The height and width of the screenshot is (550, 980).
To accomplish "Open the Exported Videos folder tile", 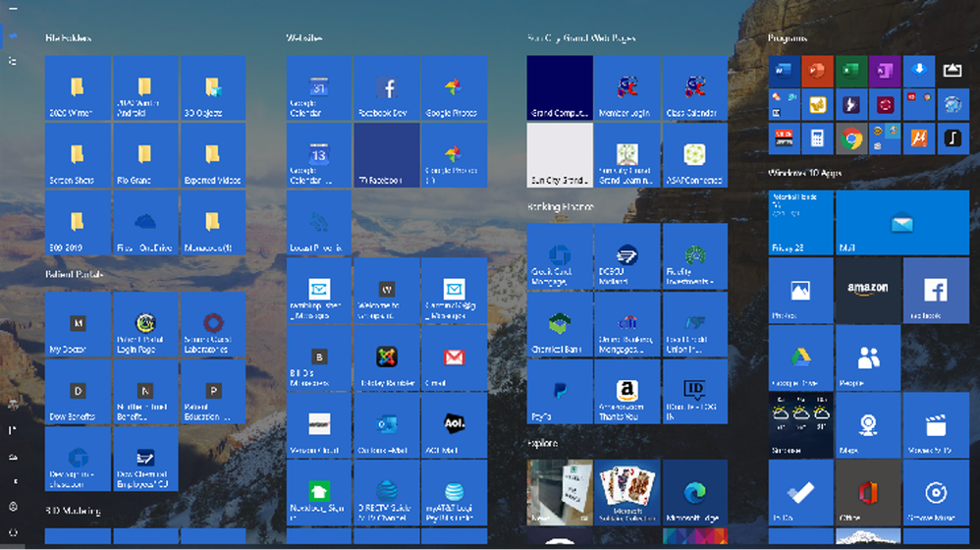I will pos(213,155).
